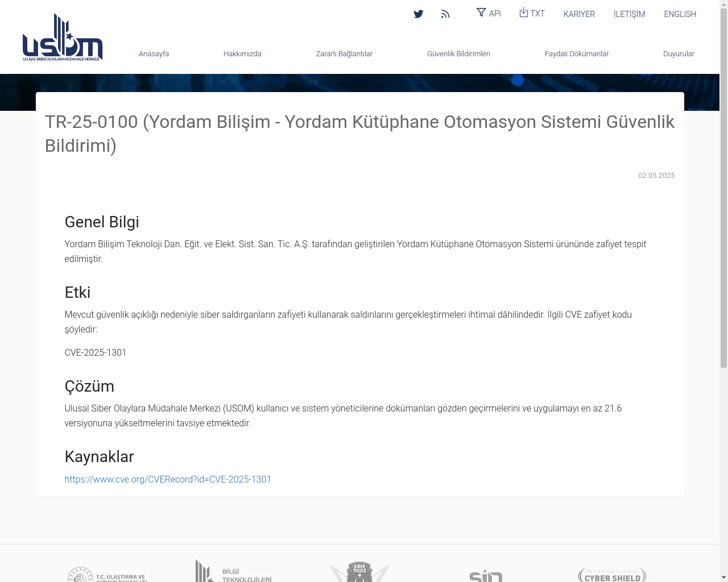Click the Çözüm heading
This screenshot has height=582, width=728.
89,386
